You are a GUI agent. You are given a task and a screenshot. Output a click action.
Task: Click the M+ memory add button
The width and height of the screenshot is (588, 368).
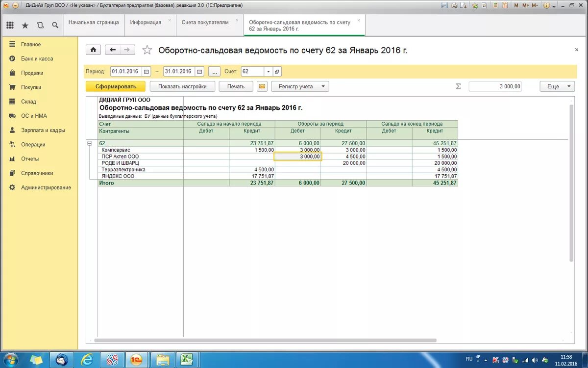pyautogui.click(x=526, y=5)
